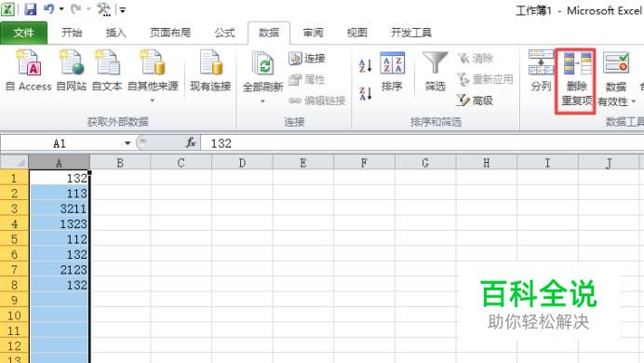Expand the 全部刷新 dropdown arrow
The height and width of the screenshot is (363, 644).
[x=262, y=101]
